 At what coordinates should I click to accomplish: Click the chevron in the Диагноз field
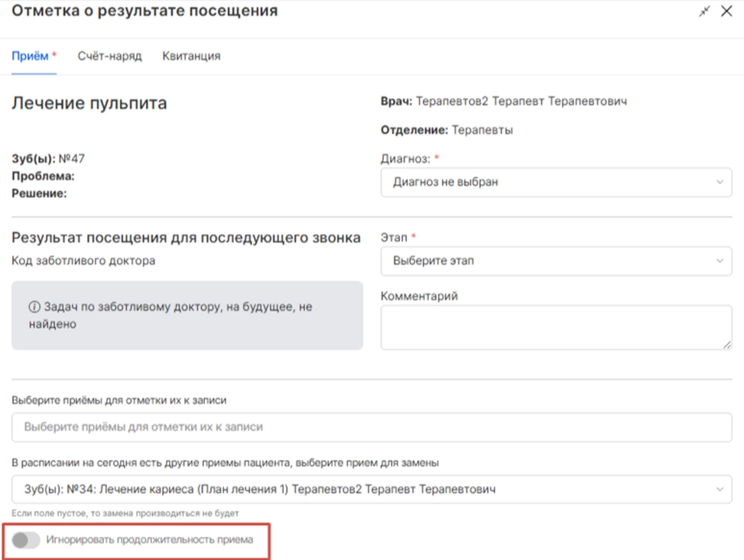point(720,183)
